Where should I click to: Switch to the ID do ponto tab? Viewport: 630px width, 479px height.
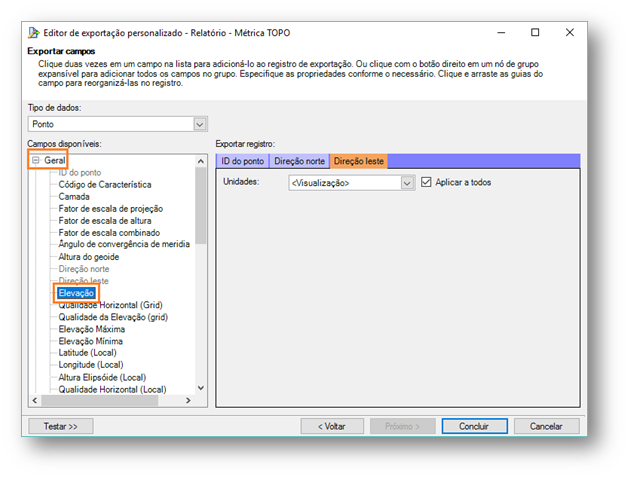243,160
